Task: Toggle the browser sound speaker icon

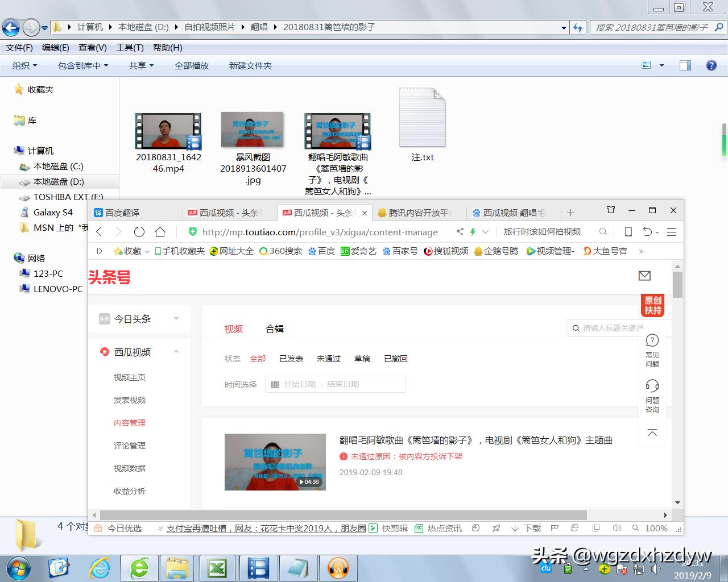Action: point(617,528)
